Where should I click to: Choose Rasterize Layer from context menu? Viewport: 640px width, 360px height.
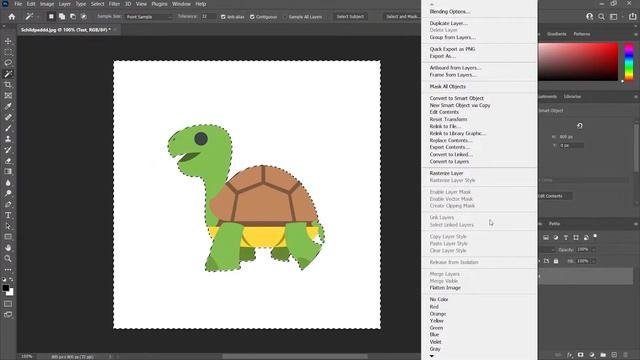pyautogui.click(x=446, y=173)
